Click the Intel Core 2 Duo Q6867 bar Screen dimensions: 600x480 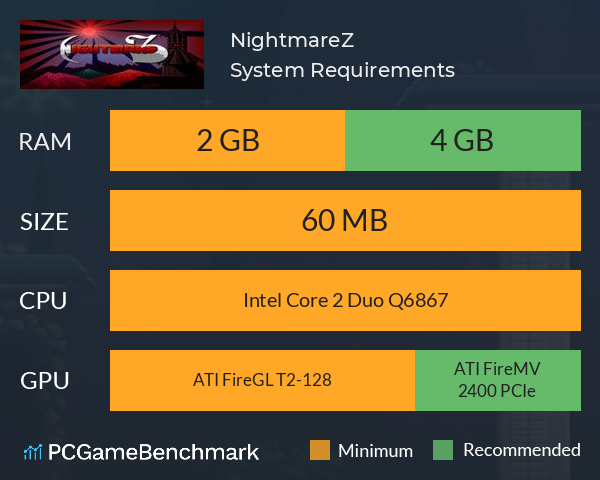coord(345,300)
